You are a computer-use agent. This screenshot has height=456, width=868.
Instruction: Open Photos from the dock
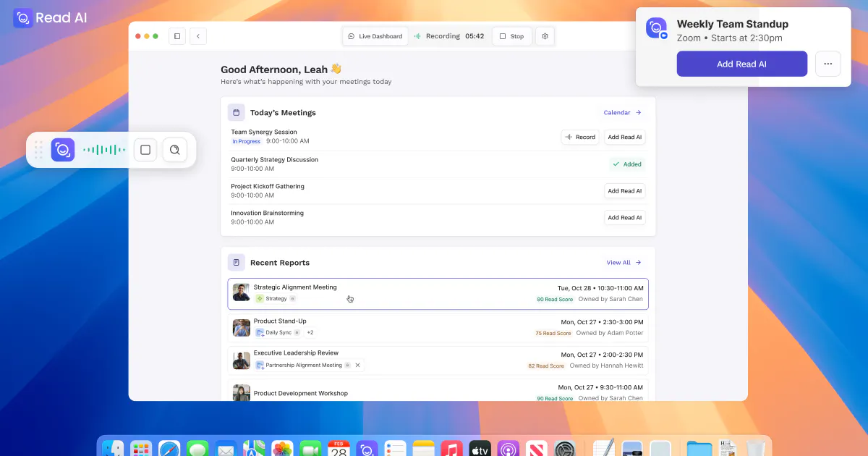tap(282, 449)
